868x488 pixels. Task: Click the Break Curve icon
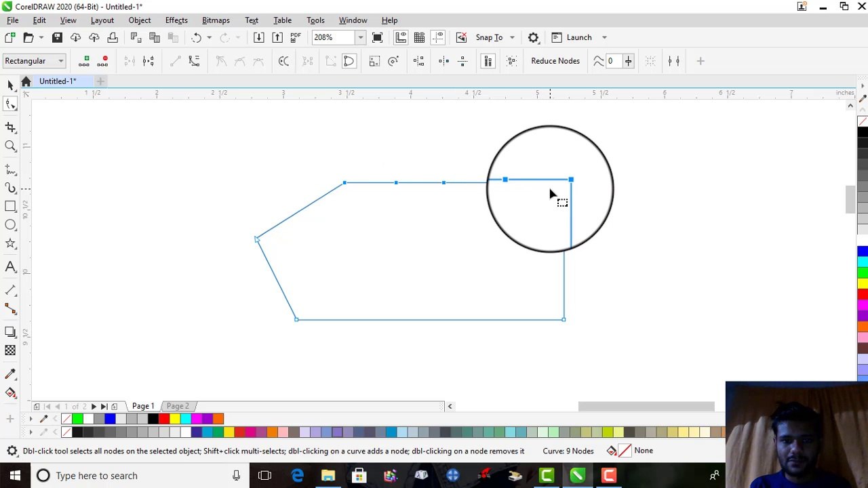(x=149, y=61)
